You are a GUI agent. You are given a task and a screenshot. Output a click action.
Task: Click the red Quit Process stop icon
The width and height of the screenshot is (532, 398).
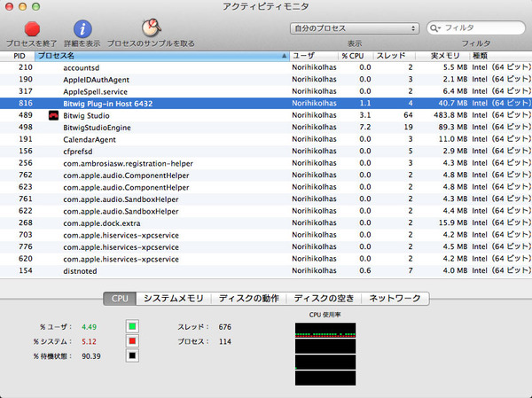pos(32,29)
